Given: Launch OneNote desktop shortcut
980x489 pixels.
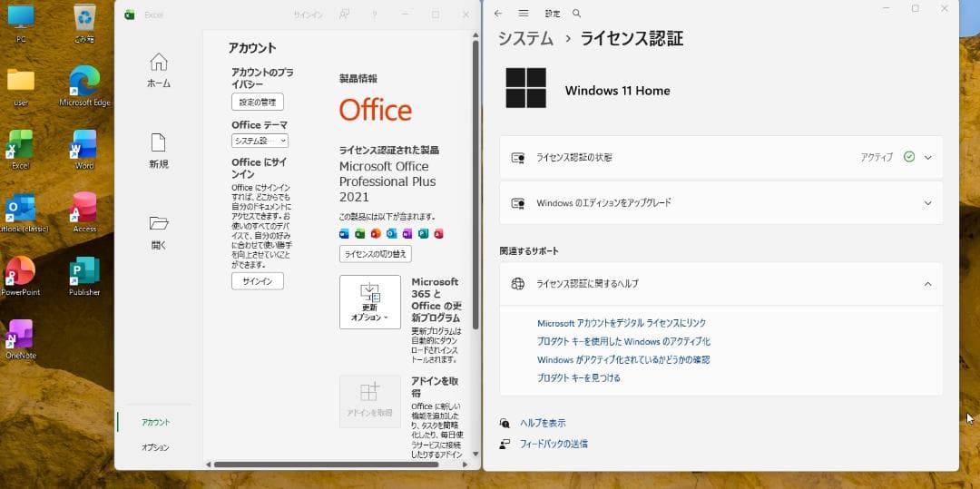Looking at the screenshot, I should (21, 339).
